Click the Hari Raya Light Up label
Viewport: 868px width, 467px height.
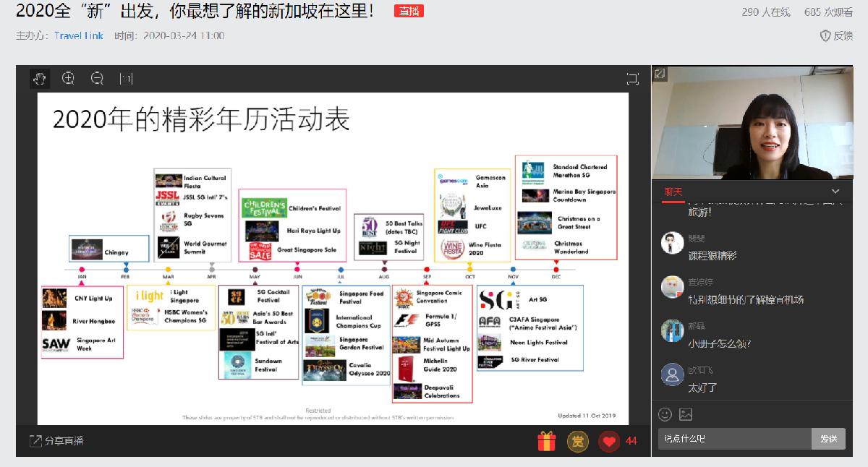[314, 230]
